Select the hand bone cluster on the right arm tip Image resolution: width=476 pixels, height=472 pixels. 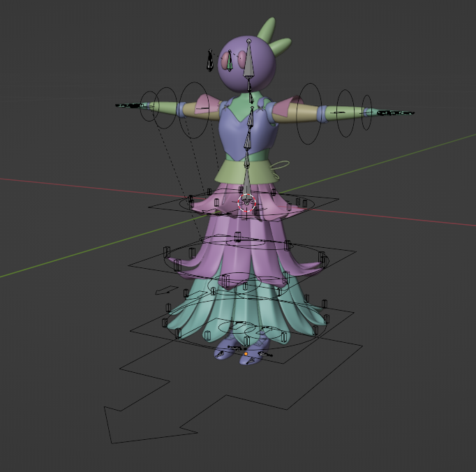coord(396,113)
